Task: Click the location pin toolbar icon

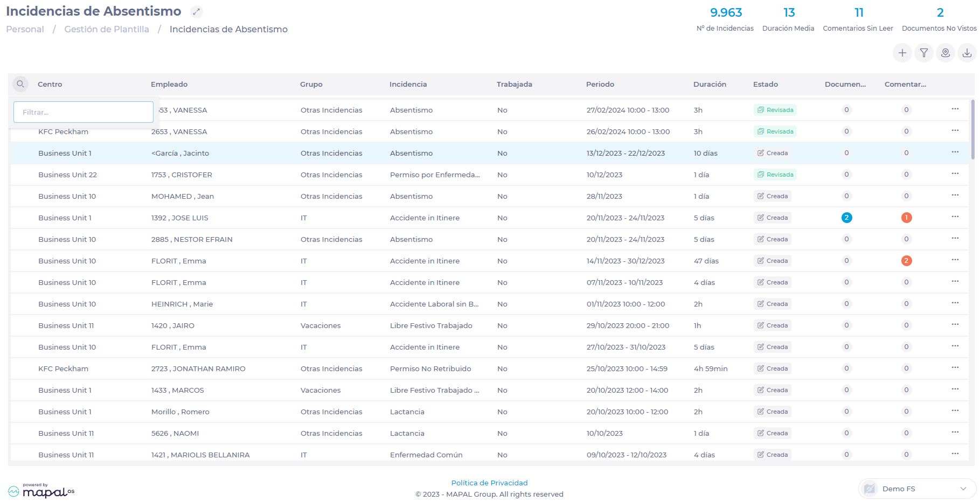Action: click(946, 53)
